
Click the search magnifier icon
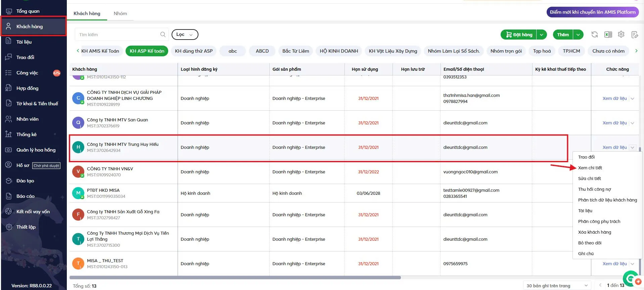point(163,35)
